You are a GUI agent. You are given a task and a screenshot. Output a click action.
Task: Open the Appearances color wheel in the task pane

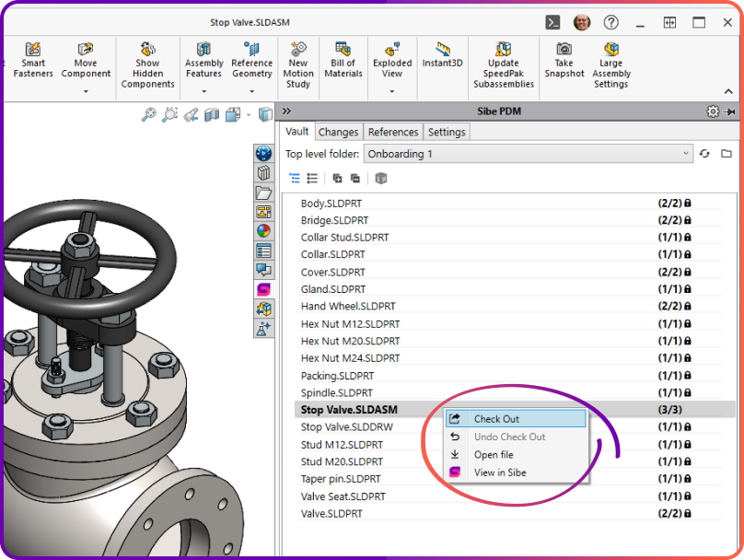click(x=264, y=231)
